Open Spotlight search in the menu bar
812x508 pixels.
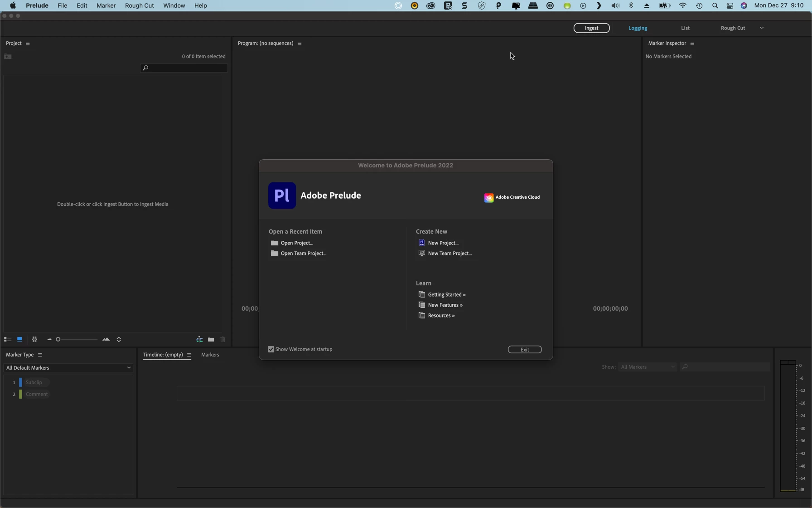point(715,5)
